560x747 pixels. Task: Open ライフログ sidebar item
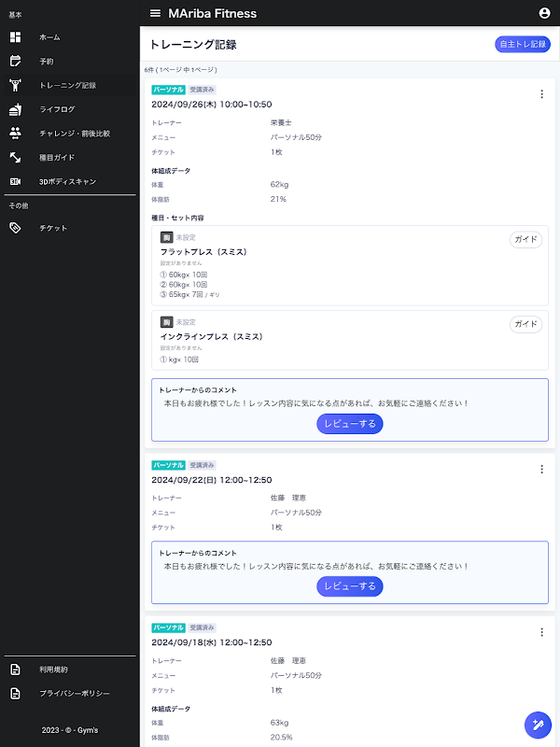point(70,109)
